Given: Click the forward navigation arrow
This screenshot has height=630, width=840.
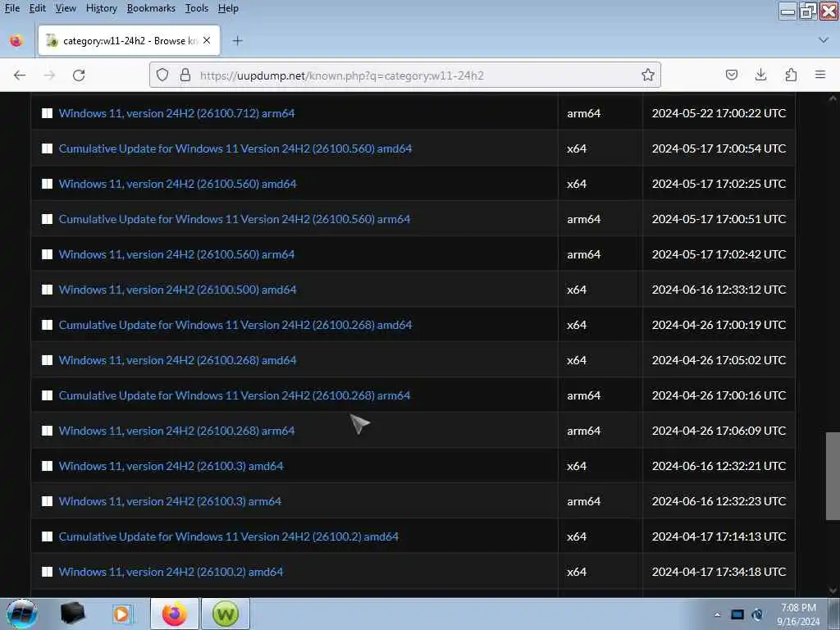Looking at the screenshot, I should [49, 75].
